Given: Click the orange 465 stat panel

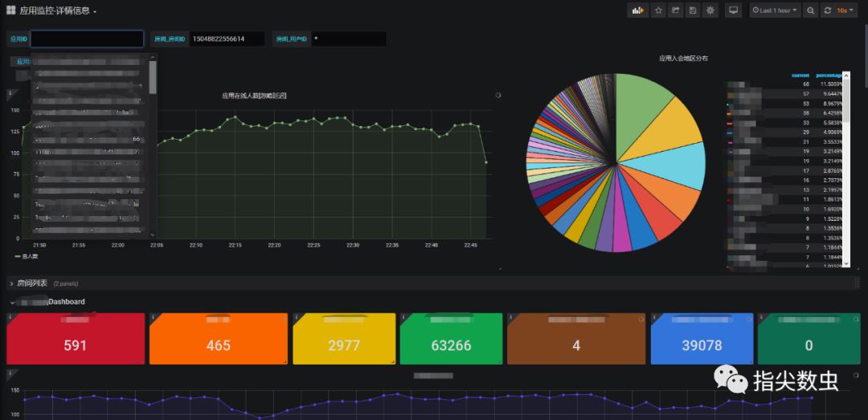Looking at the screenshot, I should pyautogui.click(x=219, y=339).
